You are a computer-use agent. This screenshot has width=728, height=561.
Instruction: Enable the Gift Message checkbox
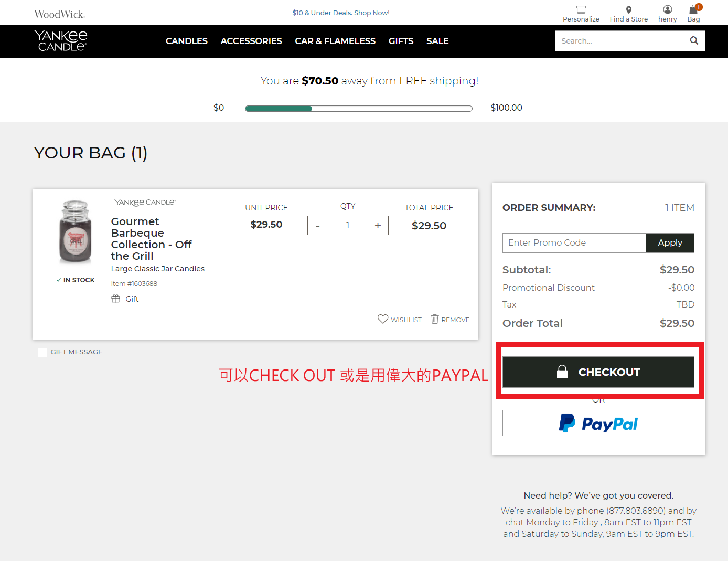tap(42, 352)
